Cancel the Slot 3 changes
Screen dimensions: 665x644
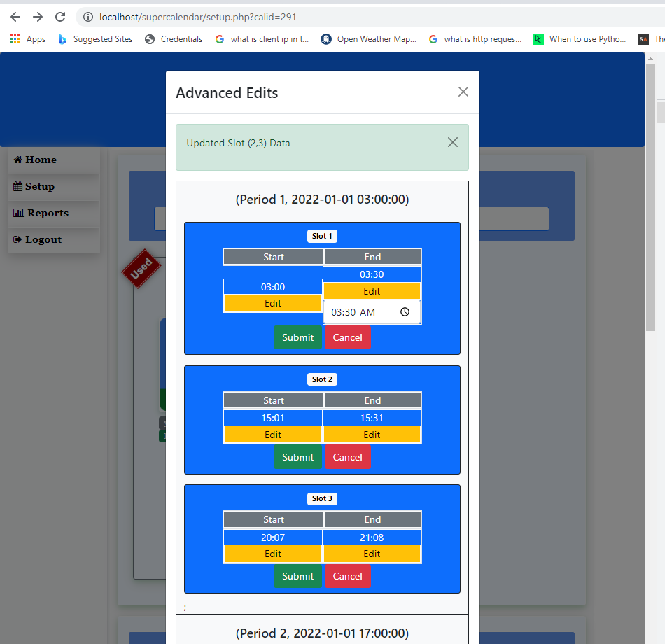tap(347, 577)
